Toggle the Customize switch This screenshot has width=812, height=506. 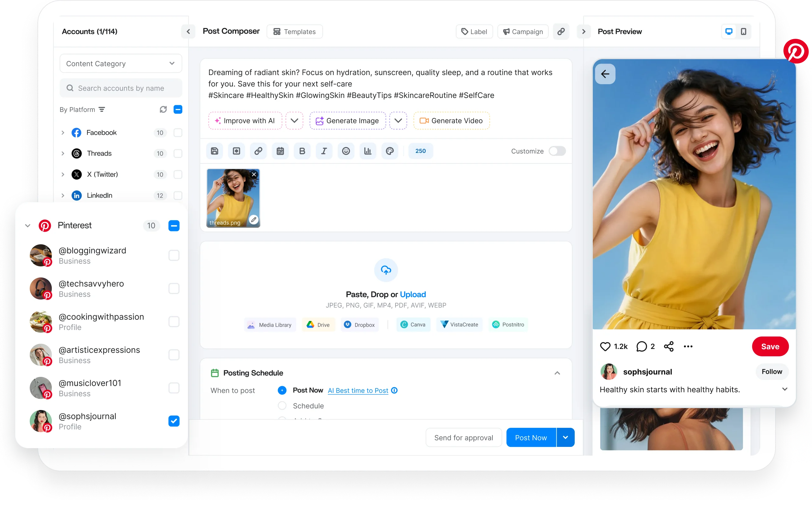click(x=557, y=151)
